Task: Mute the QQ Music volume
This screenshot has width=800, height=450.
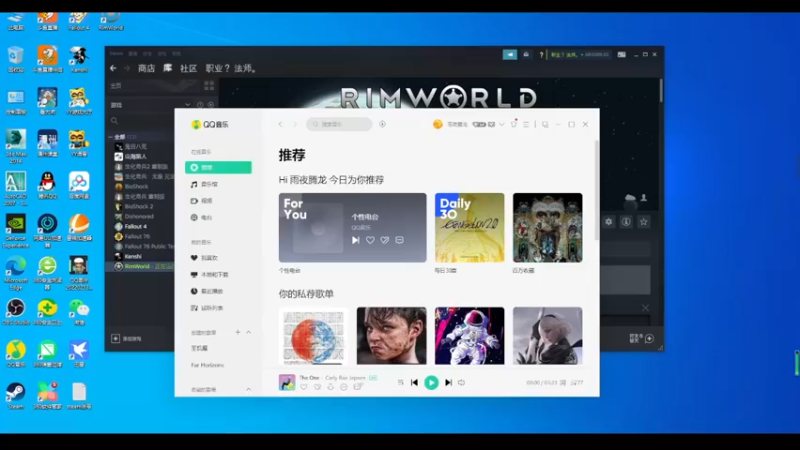Action: [462, 382]
